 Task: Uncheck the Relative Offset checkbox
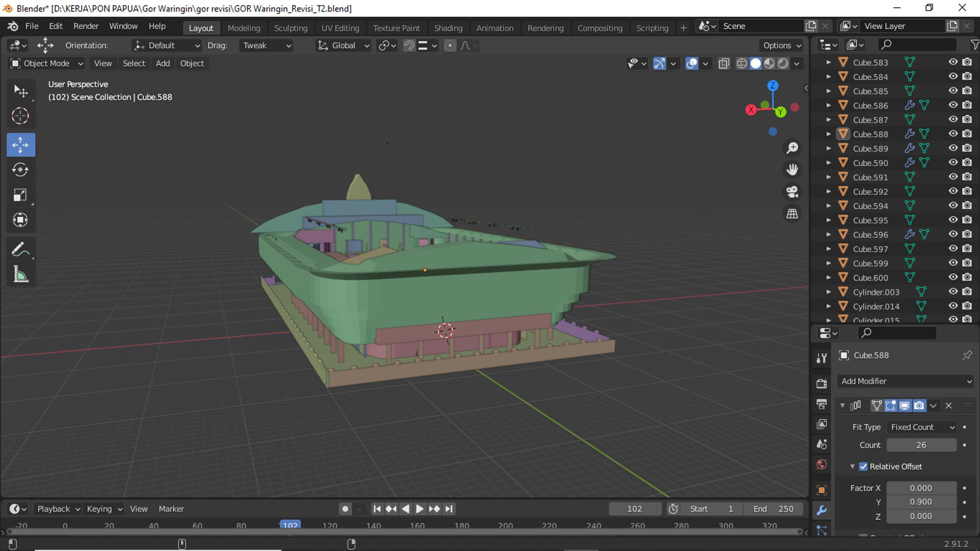point(863,467)
